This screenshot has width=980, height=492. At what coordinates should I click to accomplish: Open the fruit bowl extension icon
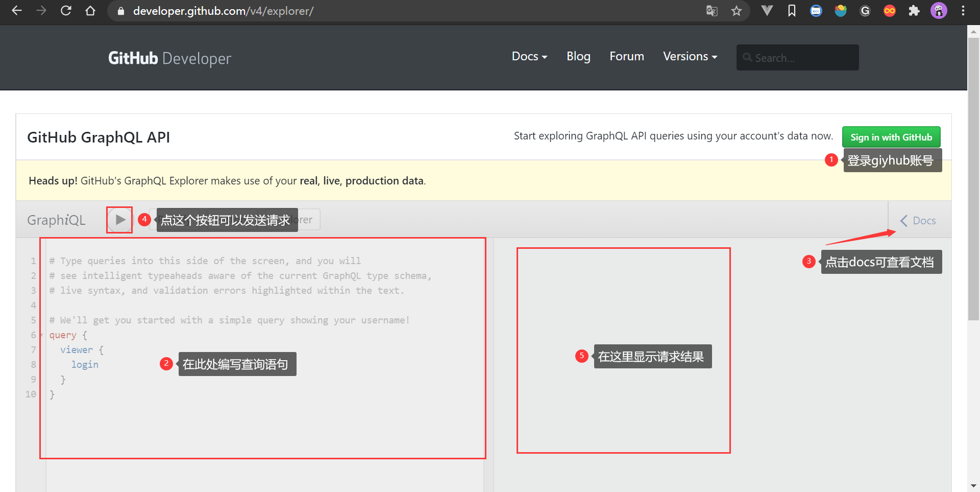[x=840, y=11]
